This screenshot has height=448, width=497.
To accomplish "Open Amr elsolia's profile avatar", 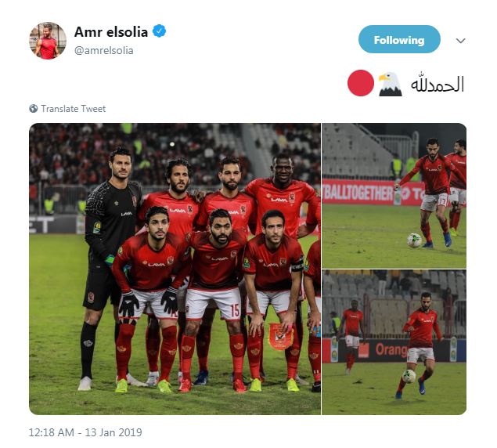I will tap(48, 41).
